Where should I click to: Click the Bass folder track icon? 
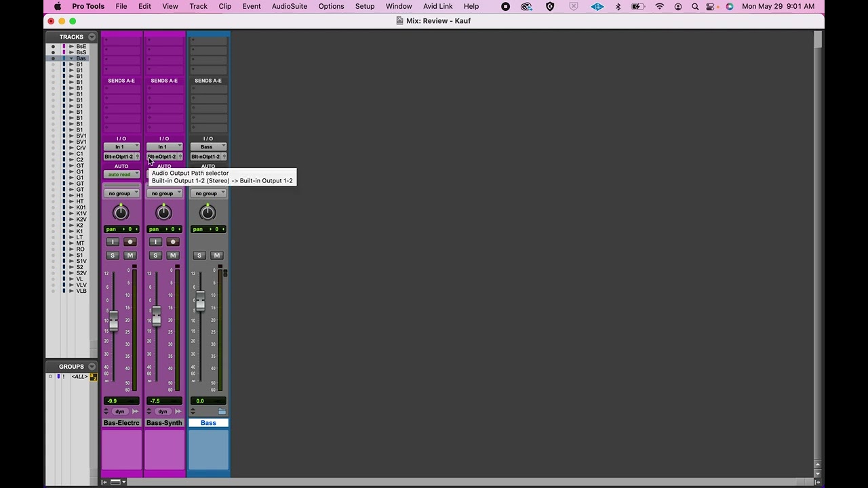tap(222, 411)
